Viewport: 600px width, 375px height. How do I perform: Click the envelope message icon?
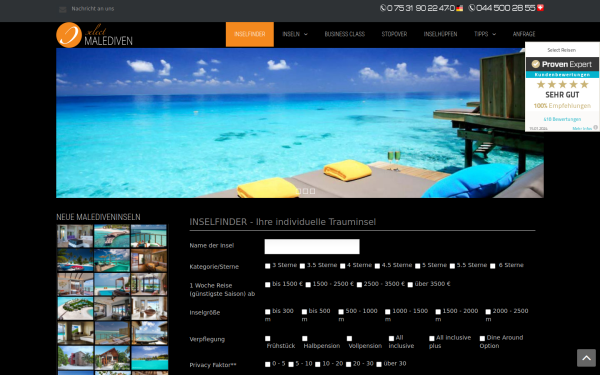click(x=62, y=10)
